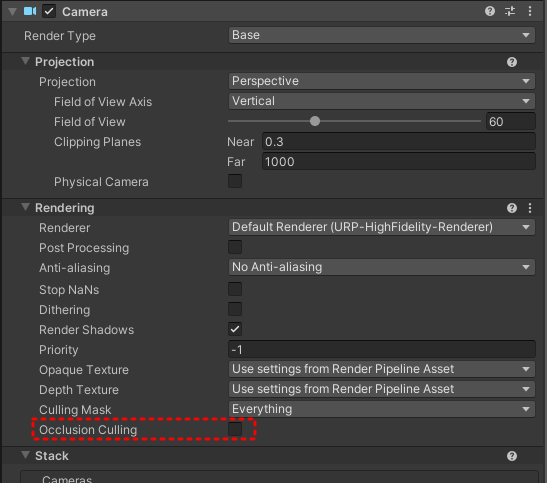Collapse the Rendering section
The height and width of the screenshot is (483, 547).
25,207
